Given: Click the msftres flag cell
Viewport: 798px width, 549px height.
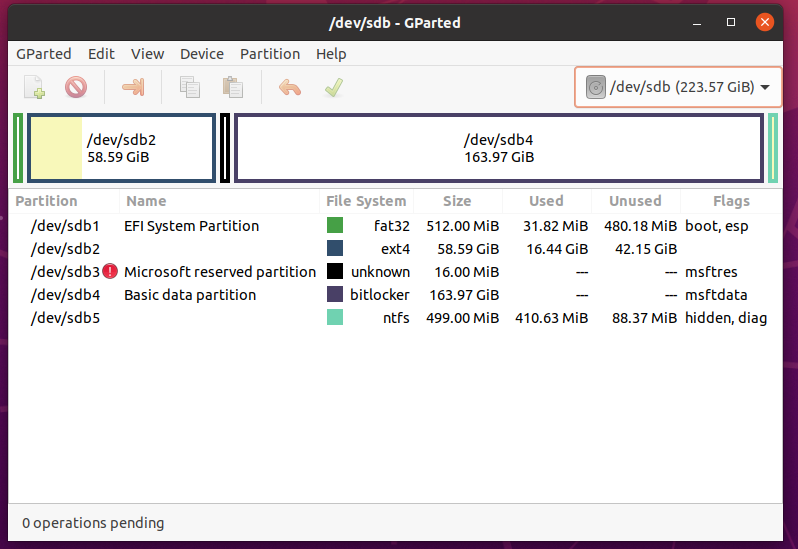Looking at the screenshot, I should pyautogui.click(x=711, y=272).
